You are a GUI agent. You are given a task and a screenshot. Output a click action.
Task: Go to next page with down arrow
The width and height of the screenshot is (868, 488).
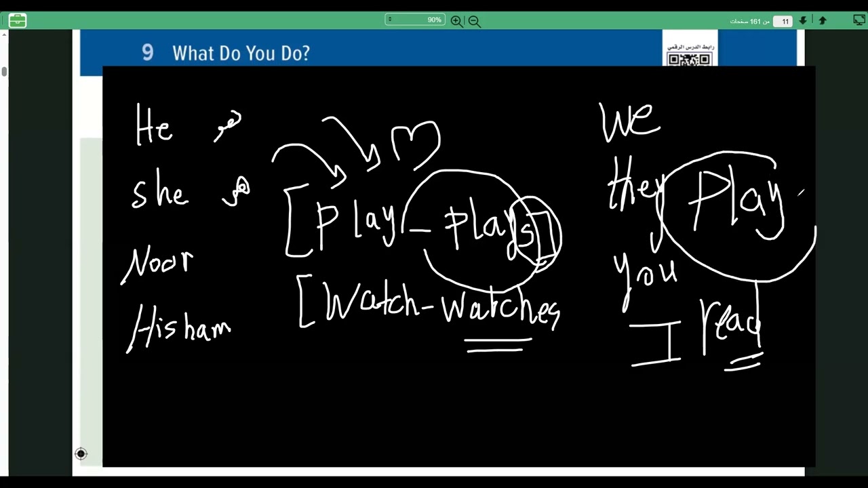click(803, 20)
